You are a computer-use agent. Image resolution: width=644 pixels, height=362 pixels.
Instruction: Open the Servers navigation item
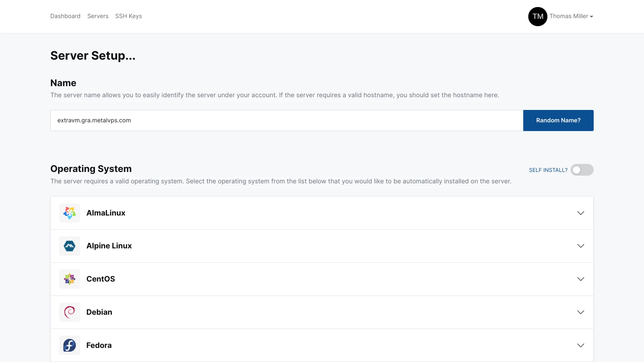pyautogui.click(x=98, y=16)
